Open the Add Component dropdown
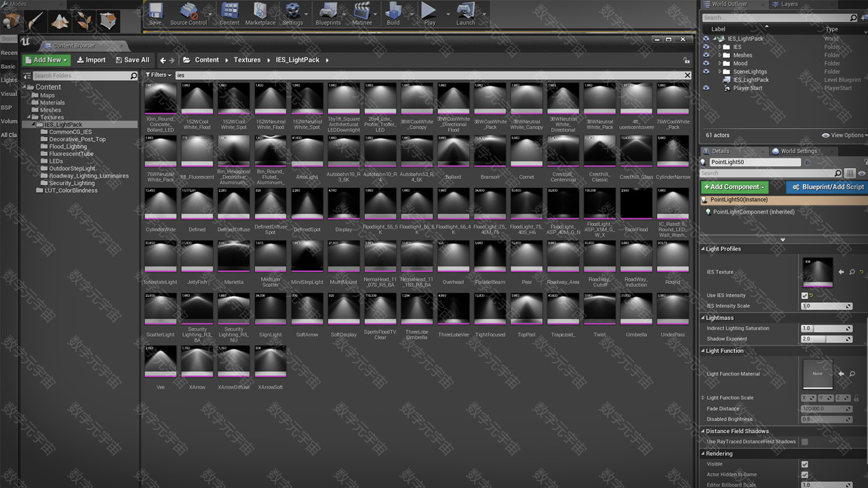This screenshot has height=488, width=868. pos(735,186)
